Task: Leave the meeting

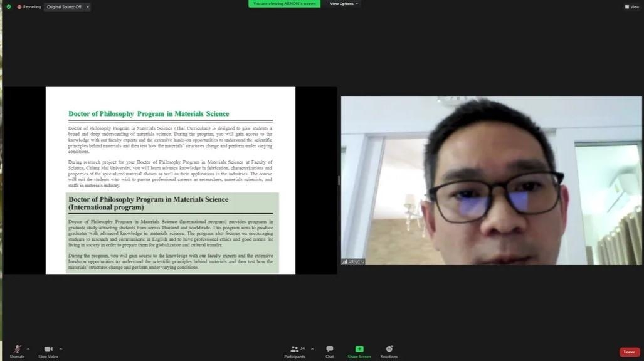Action: tap(629, 352)
